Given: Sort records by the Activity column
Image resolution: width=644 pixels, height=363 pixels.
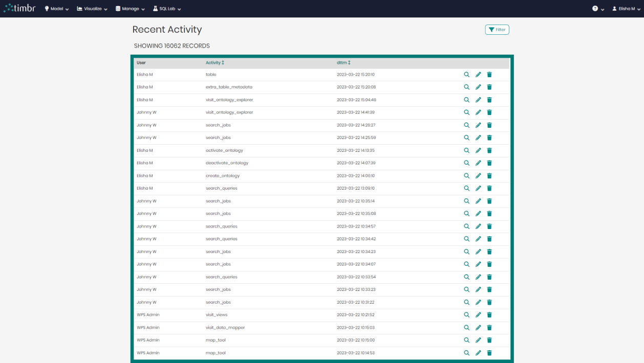Looking at the screenshot, I should pos(215,62).
